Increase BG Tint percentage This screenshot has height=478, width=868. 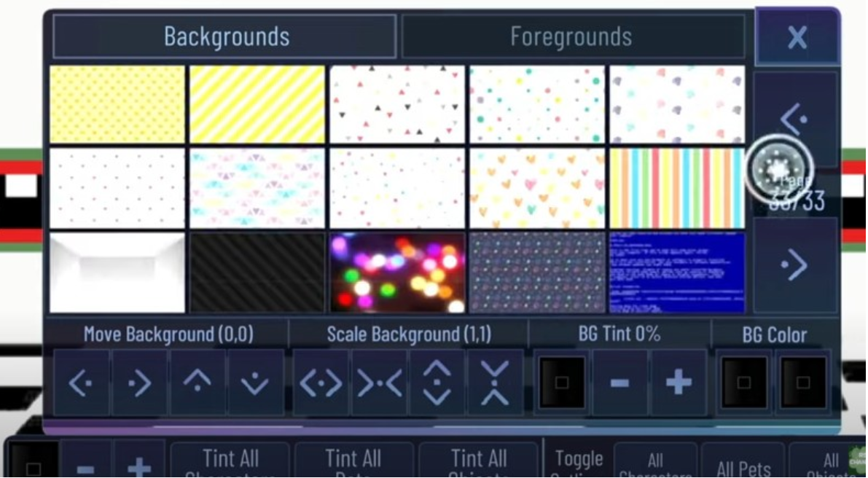pyautogui.click(x=678, y=383)
